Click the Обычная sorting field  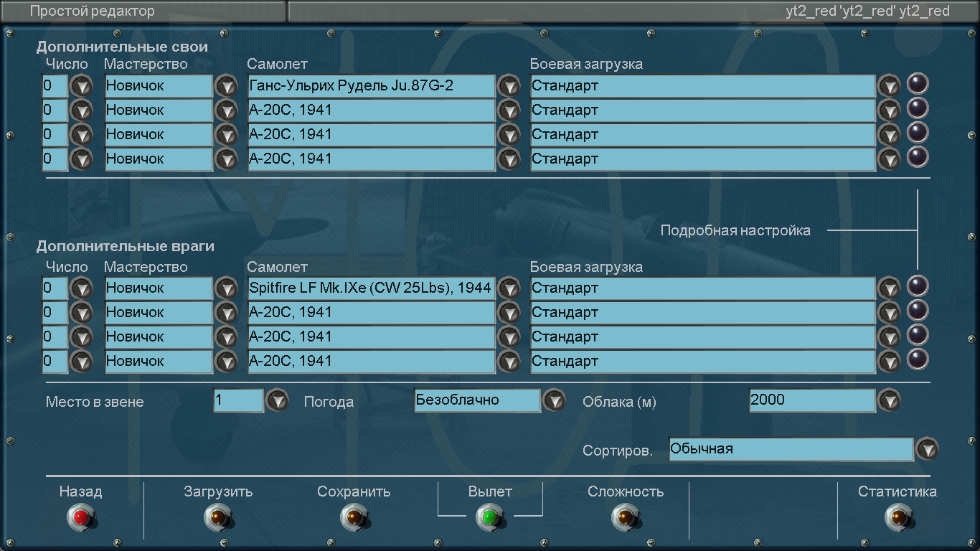click(x=791, y=449)
